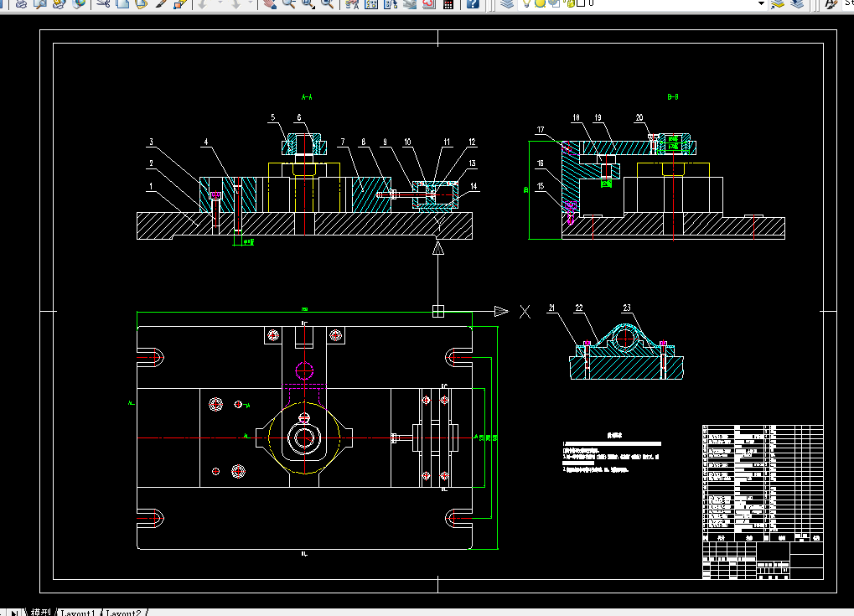Switch to the Layout2 tab
Viewport: 854px width, 616px height.
124,612
